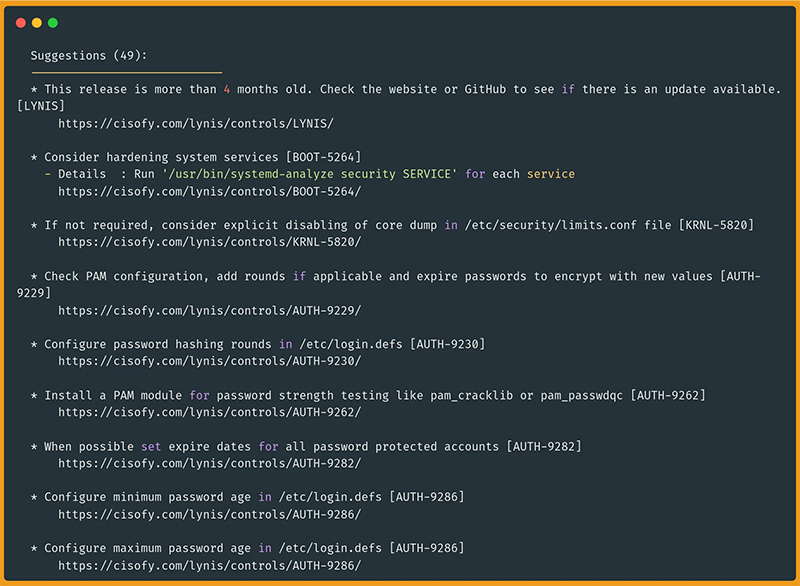Click the yellow minimize window button

point(37,22)
